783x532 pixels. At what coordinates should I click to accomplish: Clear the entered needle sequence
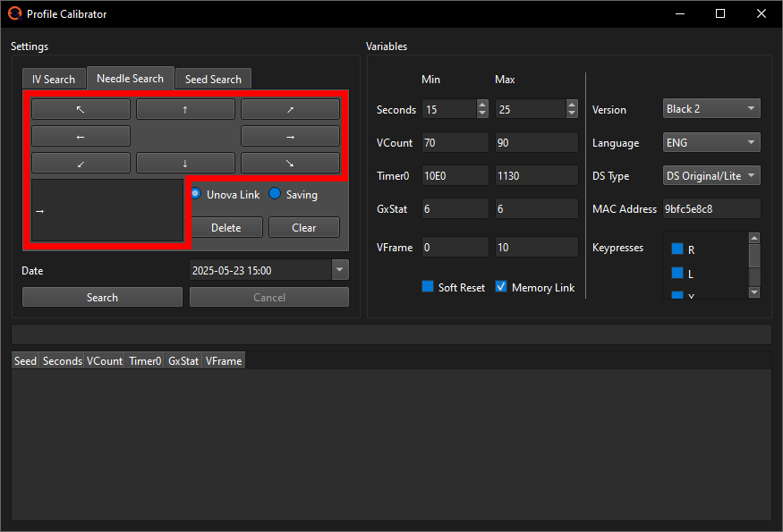click(x=303, y=227)
